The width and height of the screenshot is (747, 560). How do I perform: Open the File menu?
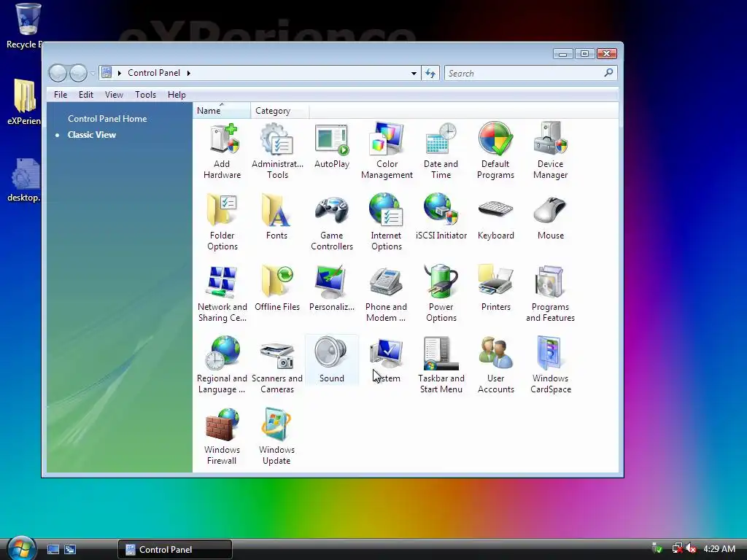pyautogui.click(x=61, y=95)
